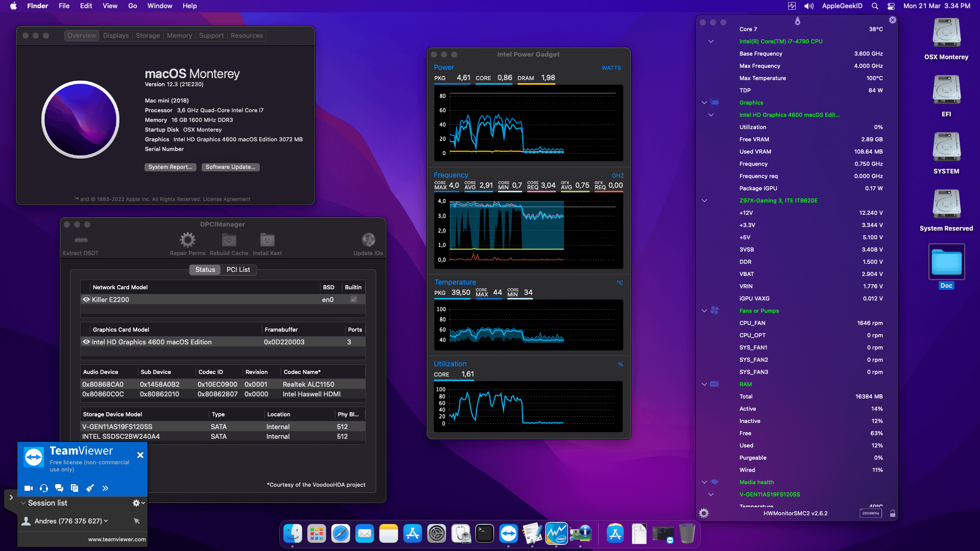Screen dimensions: 980x551
Task: Click the Power graph in Intel Power Gadget
Action: (x=528, y=123)
